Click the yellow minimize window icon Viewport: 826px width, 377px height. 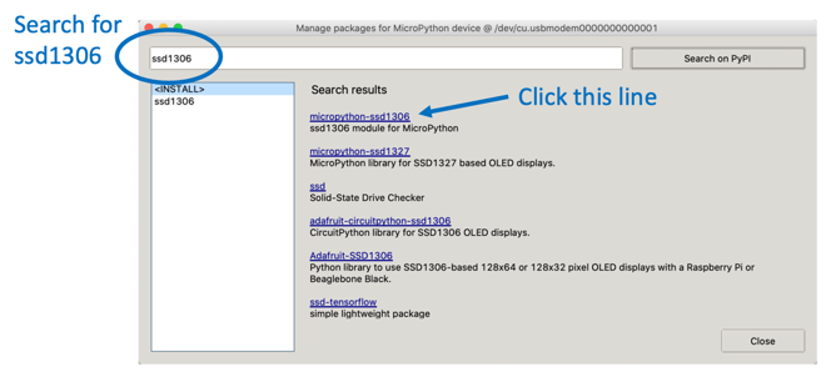[x=163, y=27]
